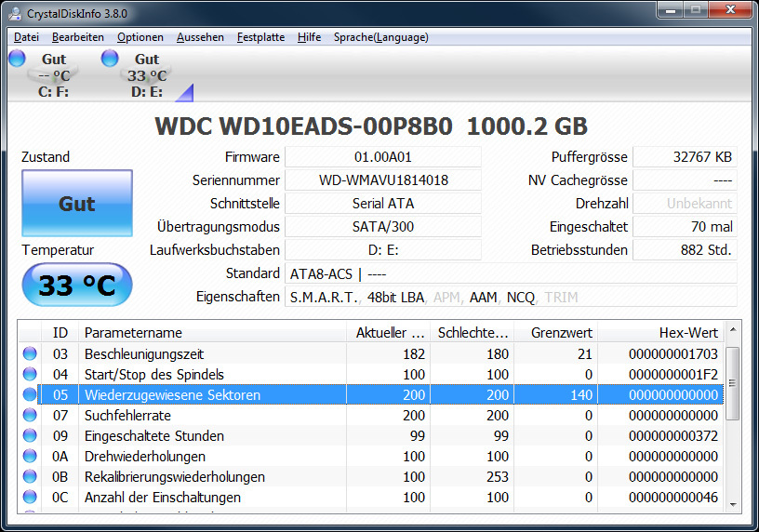Image resolution: width=759 pixels, height=532 pixels.
Task: Click status orb of row 0B Rekalibrierungswiederholungen
Action: coord(30,476)
